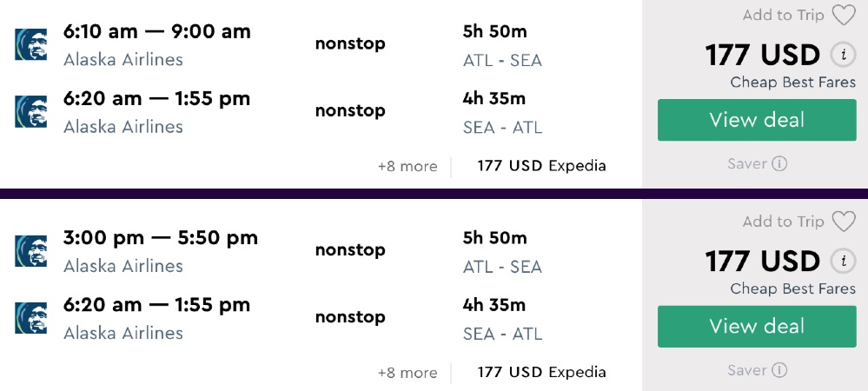868x391 pixels.
Task: Open 177 USD Expedia link in first card
Action: click(x=541, y=166)
